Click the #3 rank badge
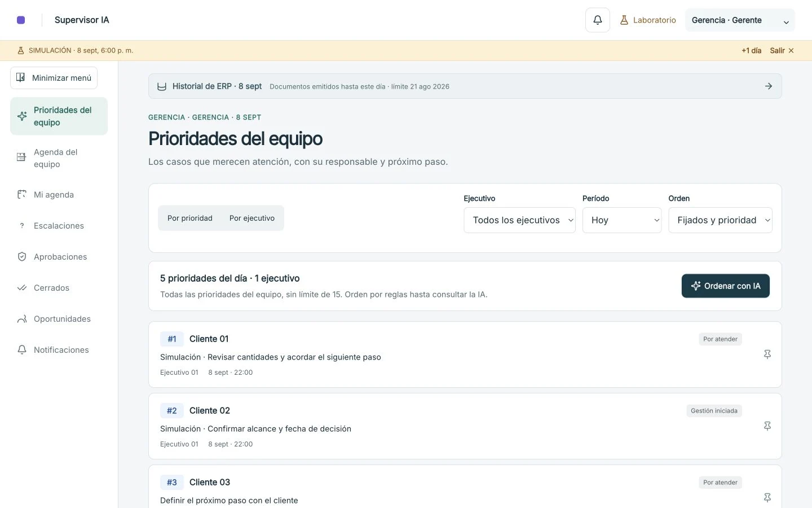812x508 pixels. click(x=172, y=482)
